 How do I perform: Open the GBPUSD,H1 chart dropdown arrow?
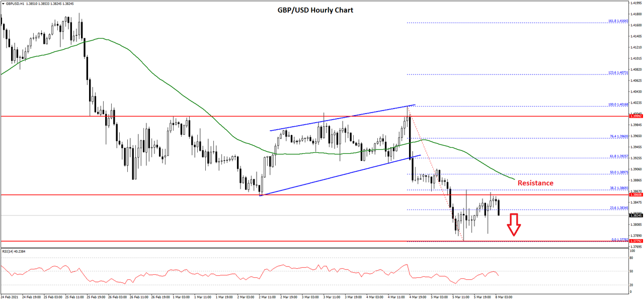coord(4,4)
